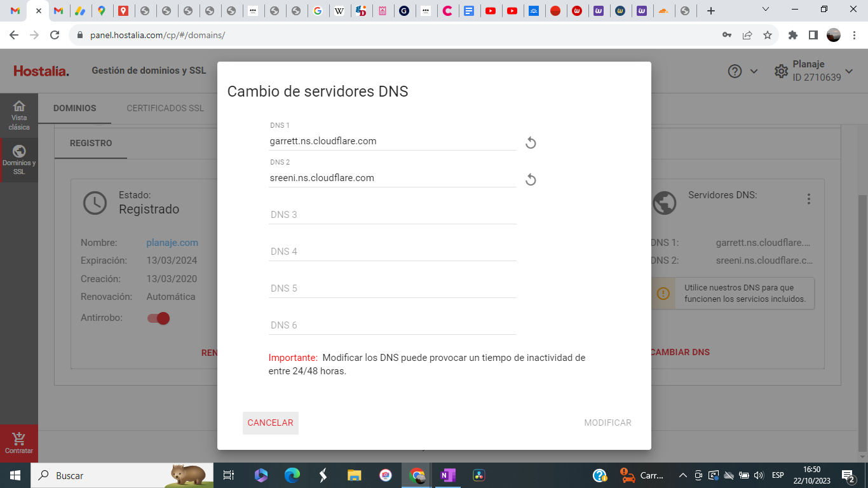
Task: Open DaVinci Resolve from the taskbar
Action: (479, 475)
